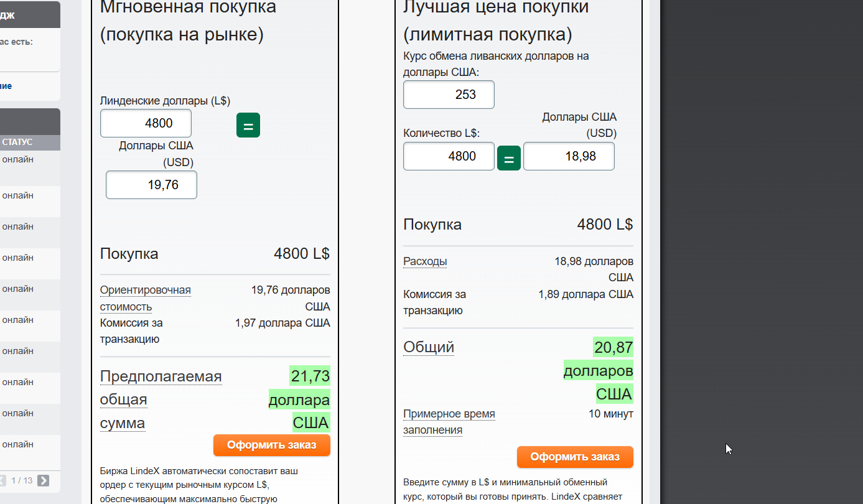Click Лучшая цена покупки heading

click(496, 20)
